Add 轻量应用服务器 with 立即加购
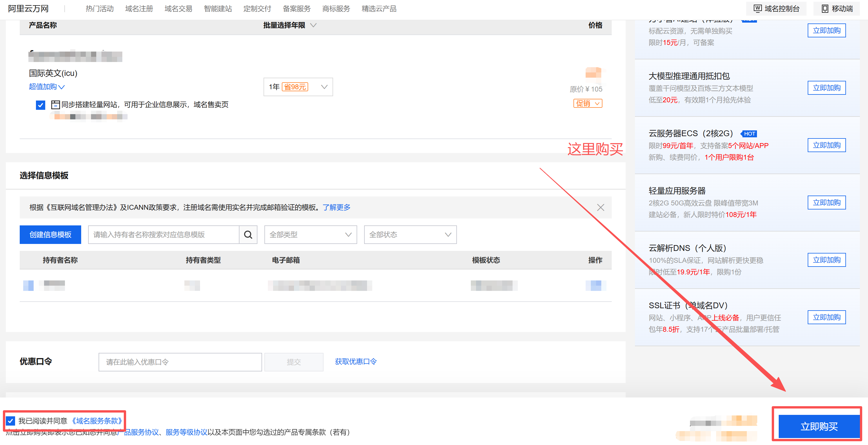868x445 pixels. coord(827,203)
